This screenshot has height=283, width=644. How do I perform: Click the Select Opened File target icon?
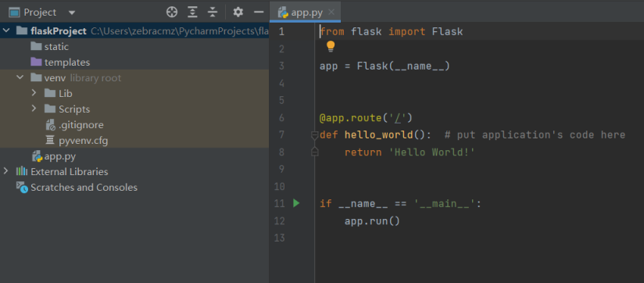click(x=172, y=13)
